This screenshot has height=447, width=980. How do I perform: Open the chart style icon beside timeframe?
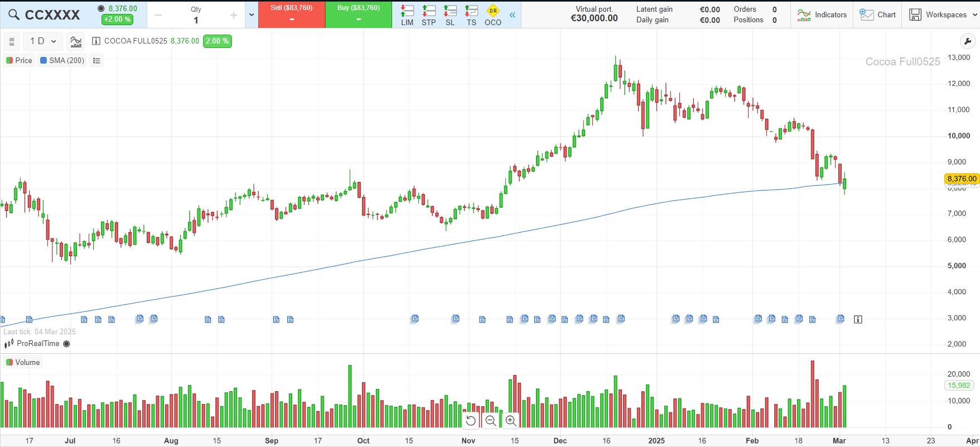[x=75, y=41]
